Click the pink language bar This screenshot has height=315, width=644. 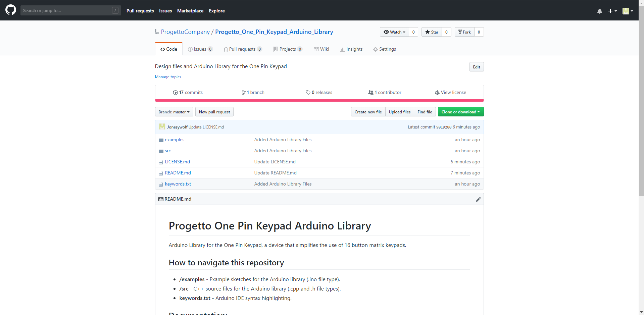pos(319,100)
